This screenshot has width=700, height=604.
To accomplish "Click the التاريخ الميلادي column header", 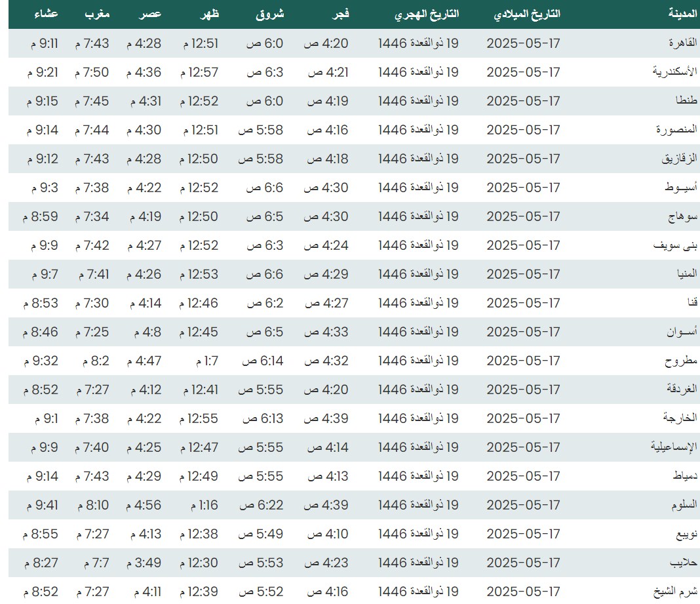I will (527, 14).
